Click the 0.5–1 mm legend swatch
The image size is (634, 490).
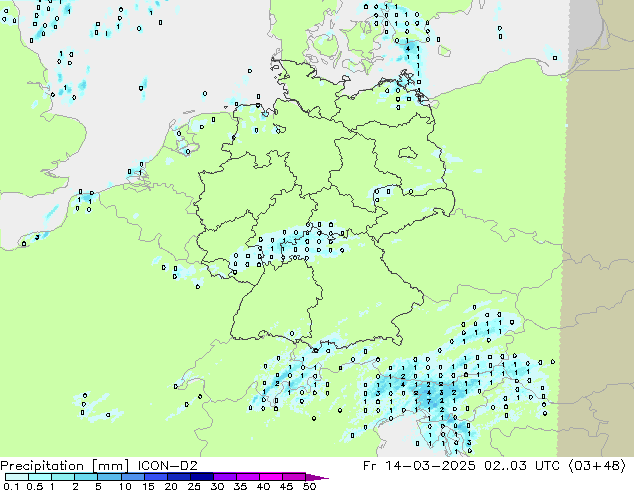(x=40, y=477)
